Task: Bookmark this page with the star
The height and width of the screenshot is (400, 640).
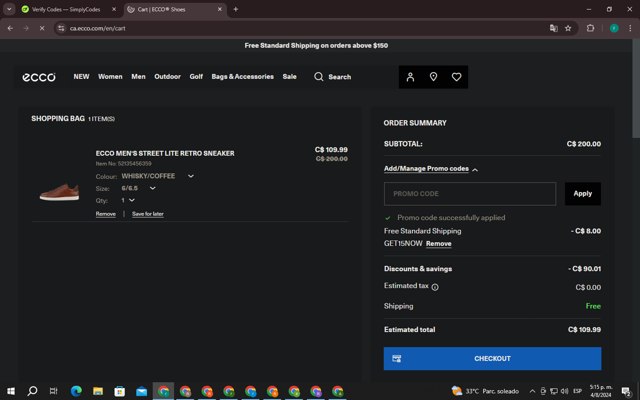Action: pyautogui.click(x=568, y=28)
